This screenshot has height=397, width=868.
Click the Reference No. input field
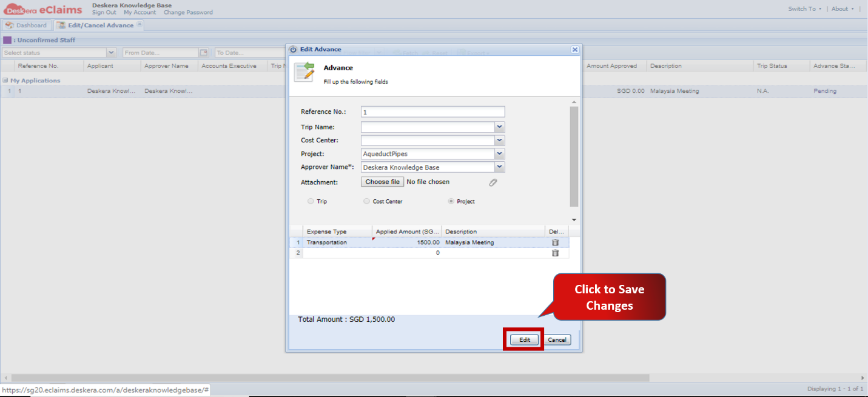[x=433, y=112]
